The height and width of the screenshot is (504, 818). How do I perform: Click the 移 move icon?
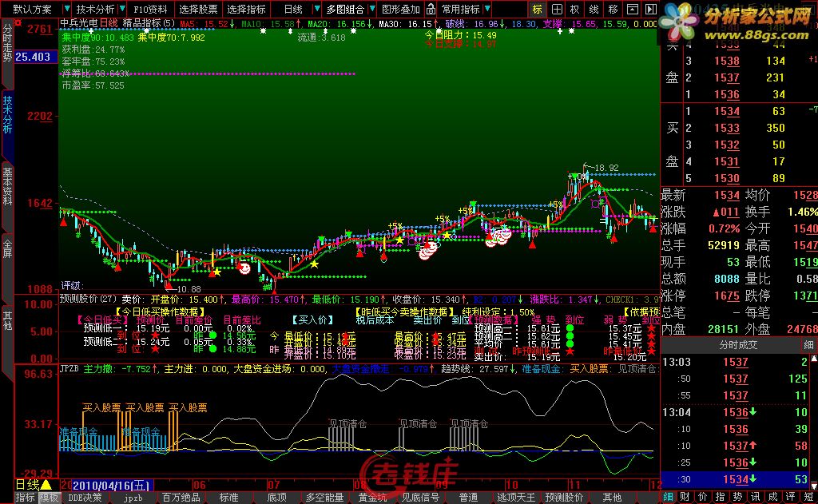click(613, 9)
